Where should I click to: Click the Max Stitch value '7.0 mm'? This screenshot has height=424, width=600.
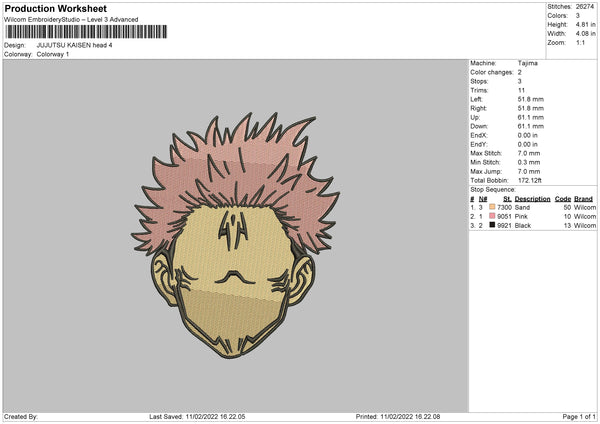[529, 153]
